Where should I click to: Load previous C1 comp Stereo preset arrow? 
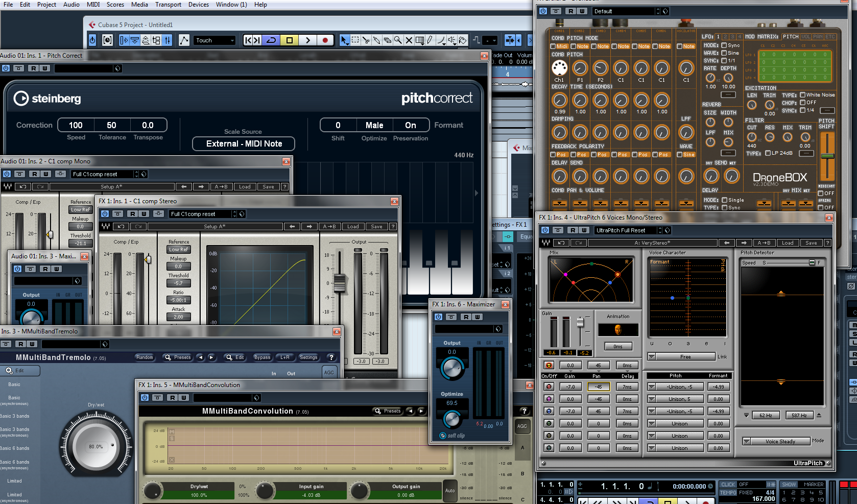pyautogui.click(x=292, y=227)
